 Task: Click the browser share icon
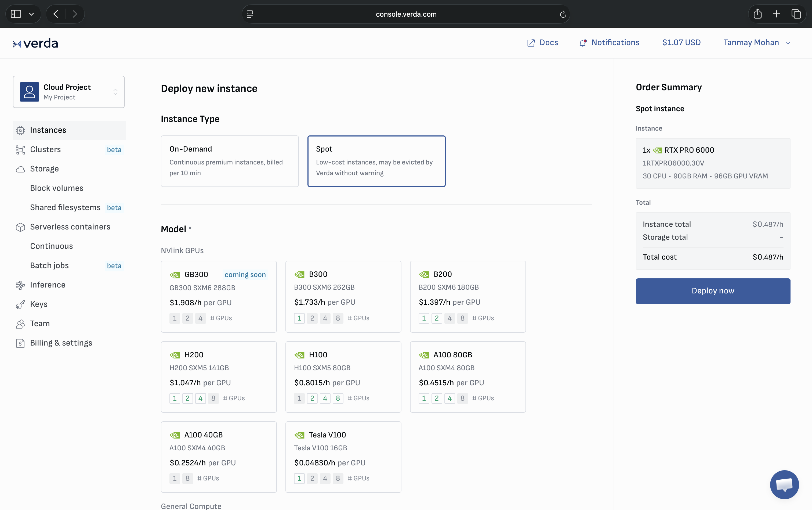tap(757, 14)
